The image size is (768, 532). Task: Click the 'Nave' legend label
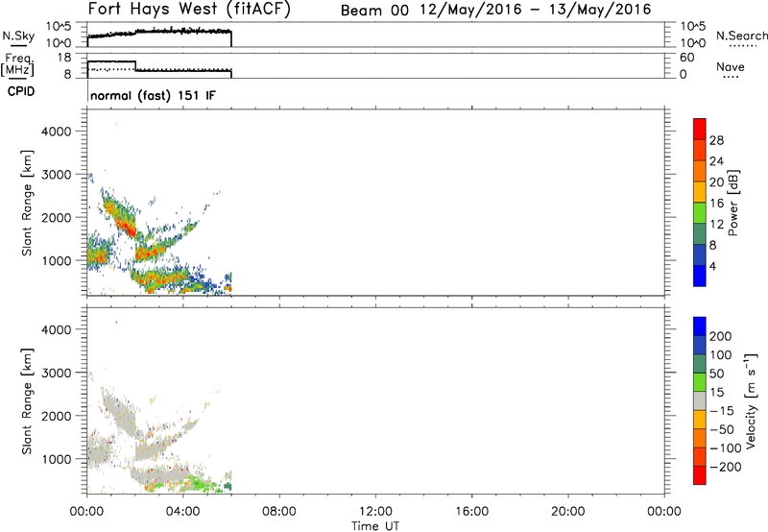pos(731,66)
